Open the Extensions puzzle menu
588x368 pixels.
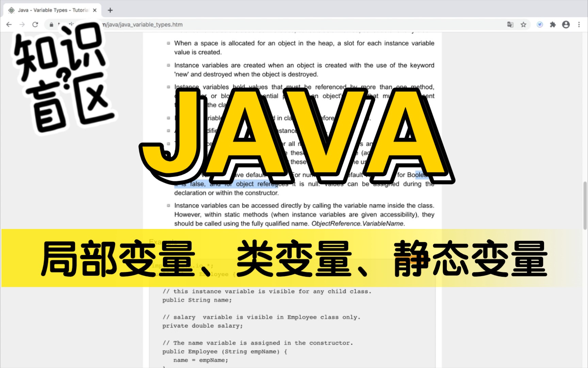(553, 25)
